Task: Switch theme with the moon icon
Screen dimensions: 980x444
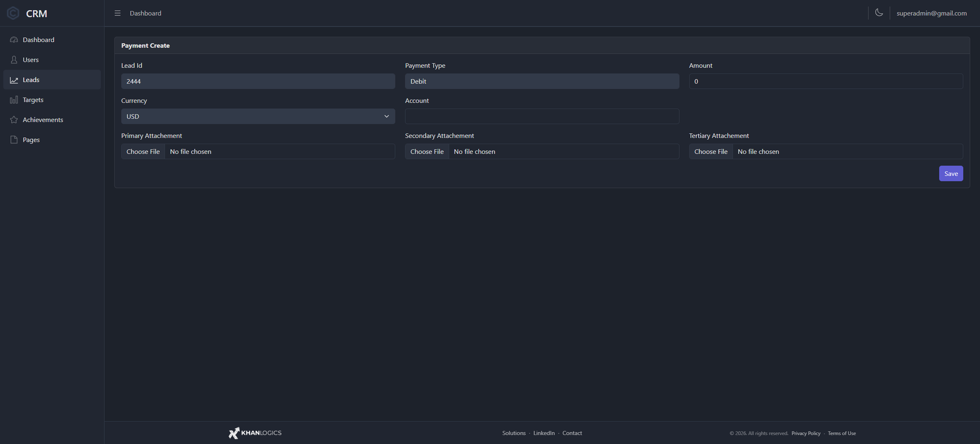Action: click(879, 13)
